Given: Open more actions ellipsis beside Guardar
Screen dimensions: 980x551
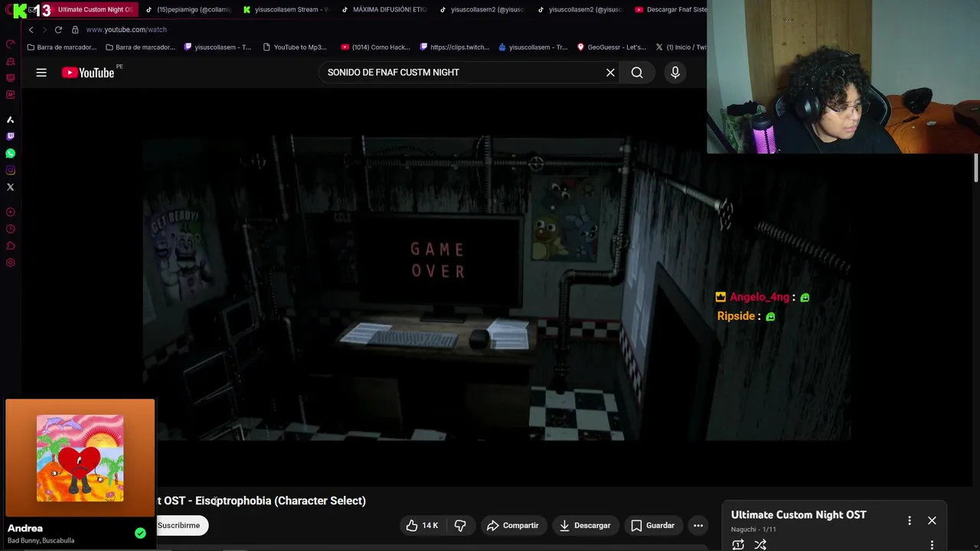Looking at the screenshot, I should [x=697, y=525].
